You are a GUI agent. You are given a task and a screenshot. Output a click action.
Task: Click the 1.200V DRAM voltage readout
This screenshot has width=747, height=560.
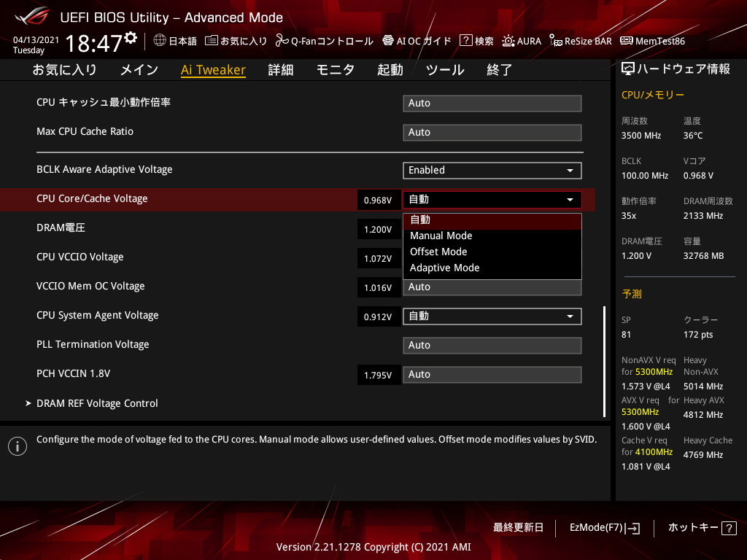pyautogui.click(x=379, y=230)
